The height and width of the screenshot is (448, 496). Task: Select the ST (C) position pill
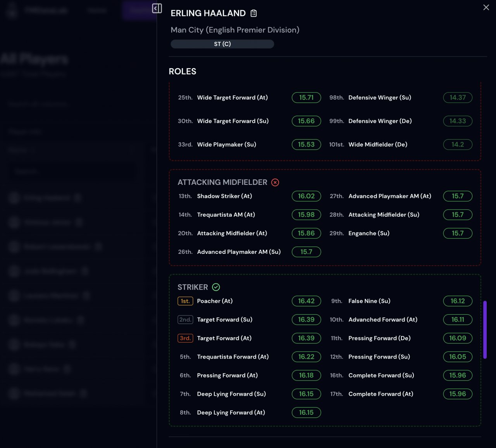[x=222, y=44]
